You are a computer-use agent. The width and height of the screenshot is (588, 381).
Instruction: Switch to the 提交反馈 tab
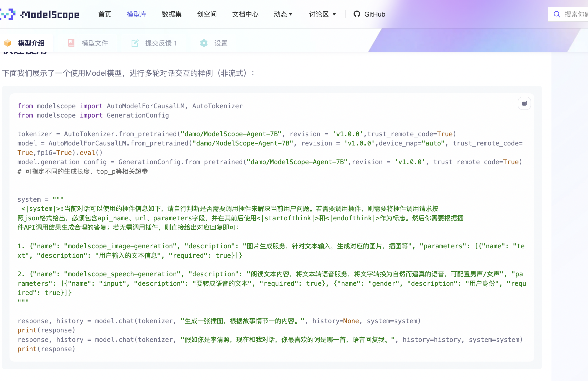pos(161,43)
